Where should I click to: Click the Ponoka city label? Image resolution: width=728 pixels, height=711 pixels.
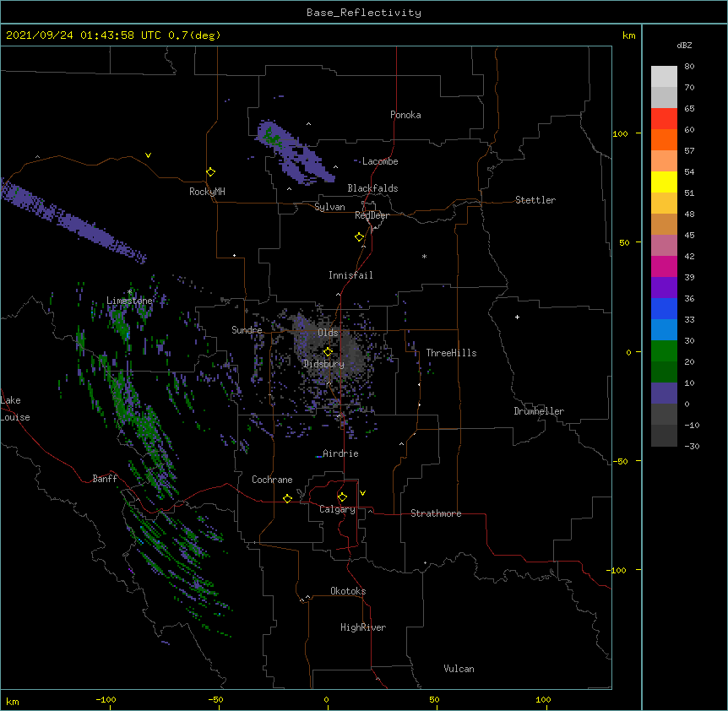[x=405, y=115]
